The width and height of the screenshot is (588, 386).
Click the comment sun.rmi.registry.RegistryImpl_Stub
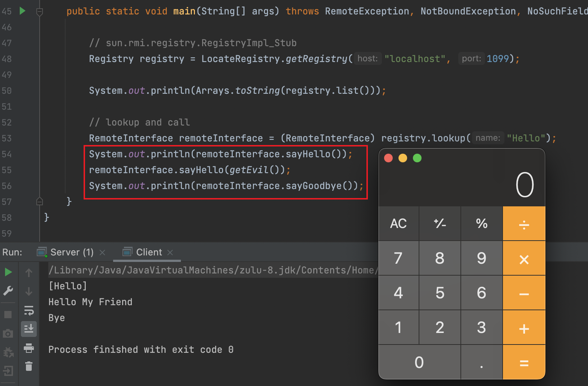[193, 43]
